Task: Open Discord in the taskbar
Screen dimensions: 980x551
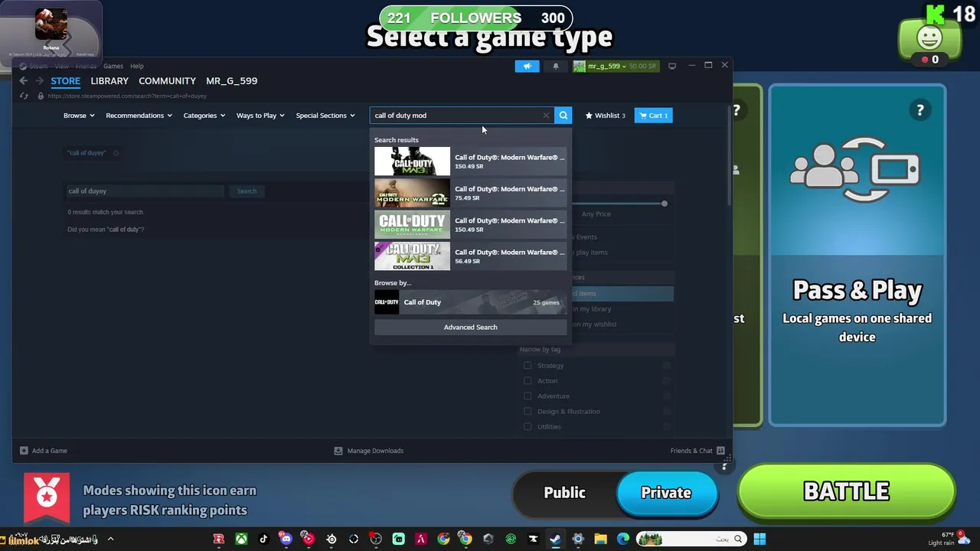Action: (286, 540)
